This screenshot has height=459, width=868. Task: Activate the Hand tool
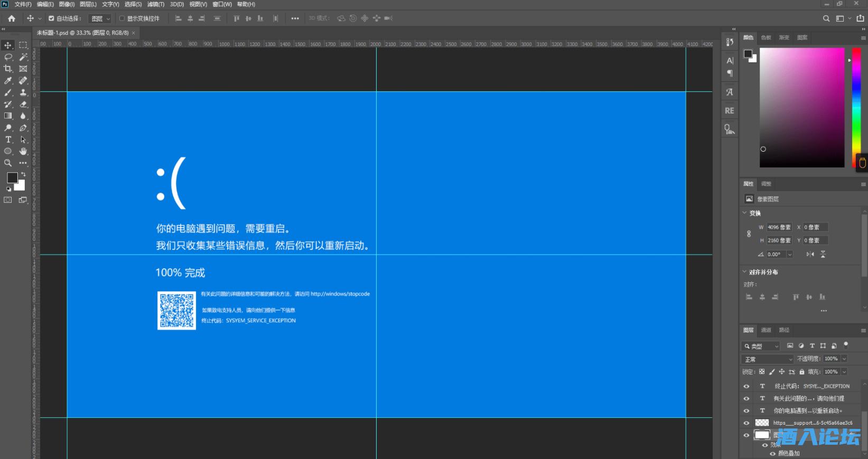[x=23, y=151]
